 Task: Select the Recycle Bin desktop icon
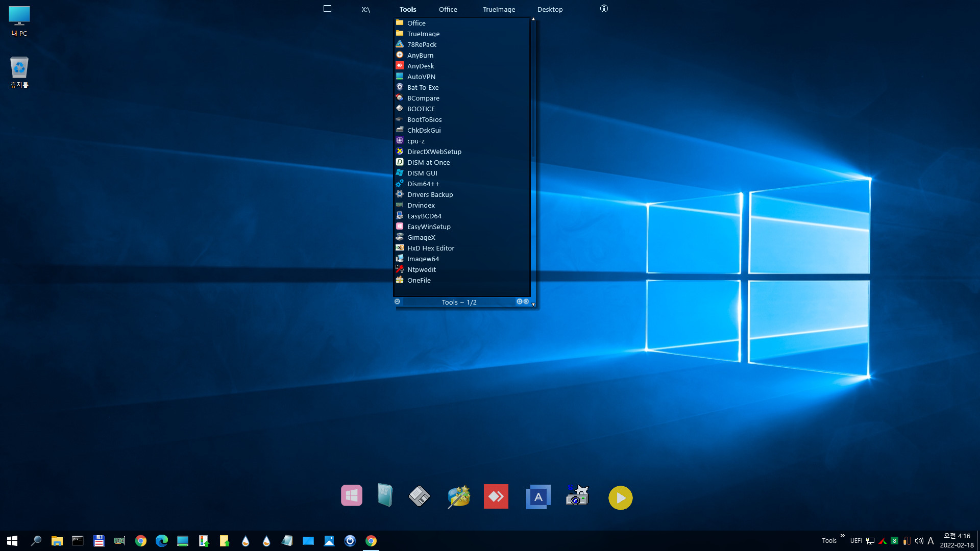tap(19, 72)
